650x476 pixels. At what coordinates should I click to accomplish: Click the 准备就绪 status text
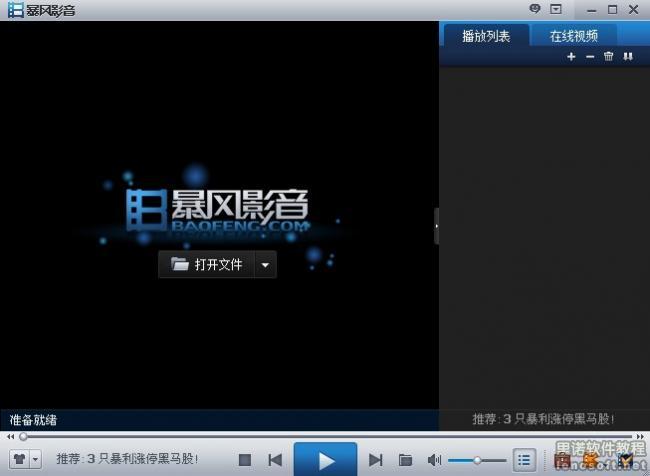pos(33,420)
